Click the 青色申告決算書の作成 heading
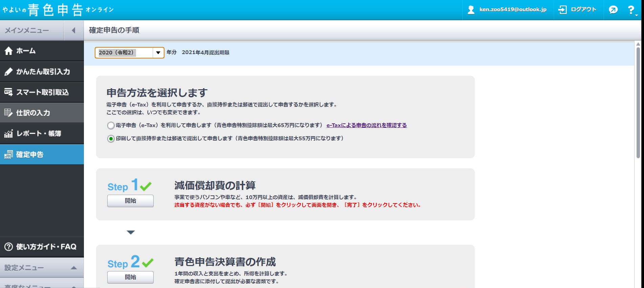This screenshot has height=288, width=644. [225, 262]
